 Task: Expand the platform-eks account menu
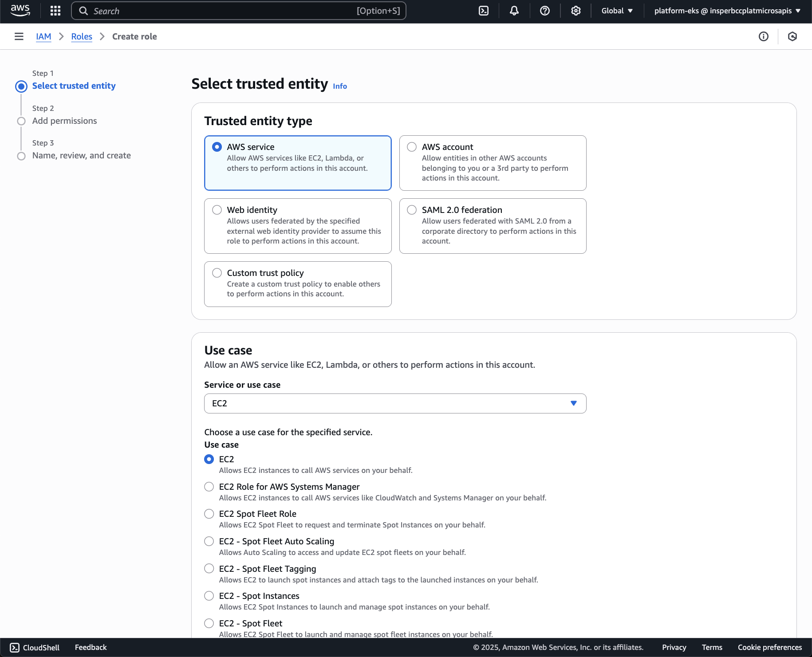tap(727, 11)
